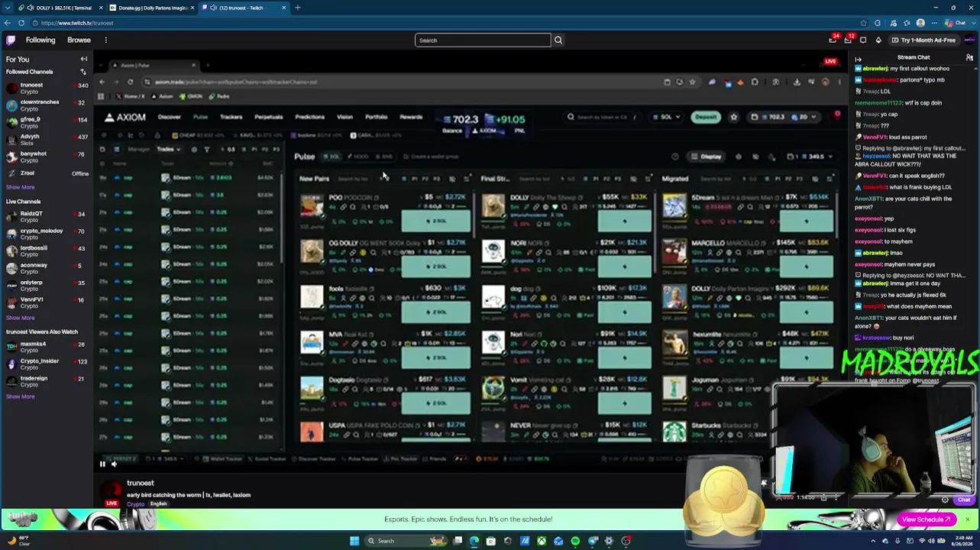
Task: Click the Twitch search magnifier button
Action: pyautogui.click(x=558, y=40)
